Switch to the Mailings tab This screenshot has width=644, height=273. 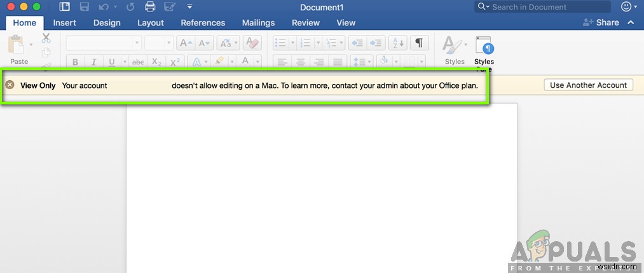[x=258, y=23]
